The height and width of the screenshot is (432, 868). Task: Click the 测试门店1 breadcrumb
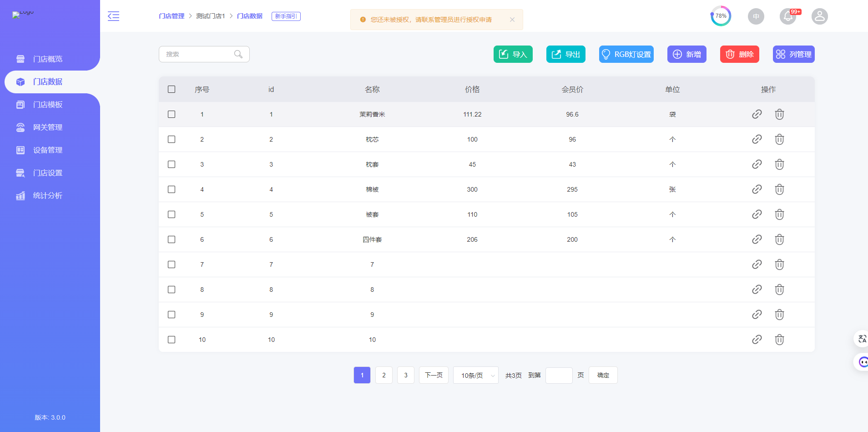point(211,16)
